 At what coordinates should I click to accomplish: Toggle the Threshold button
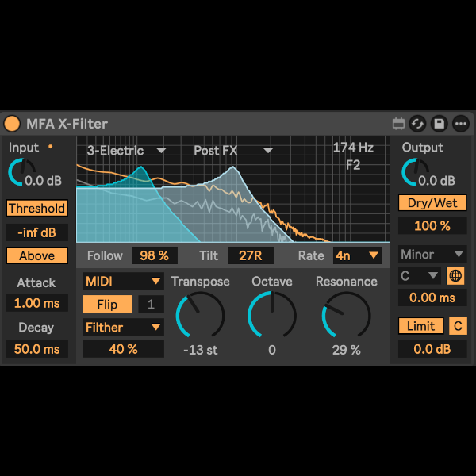point(36,209)
